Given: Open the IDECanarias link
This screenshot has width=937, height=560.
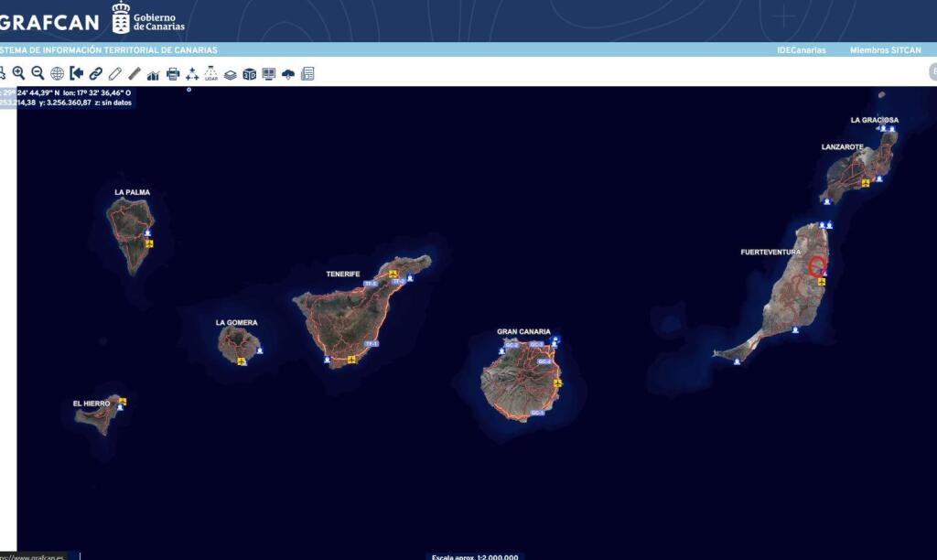Looking at the screenshot, I should pyautogui.click(x=801, y=50).
